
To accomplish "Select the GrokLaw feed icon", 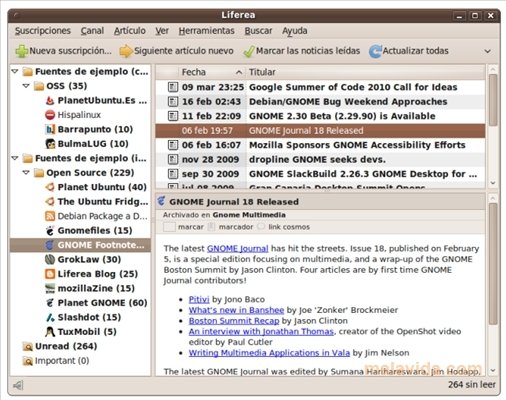I will [50, 259].
